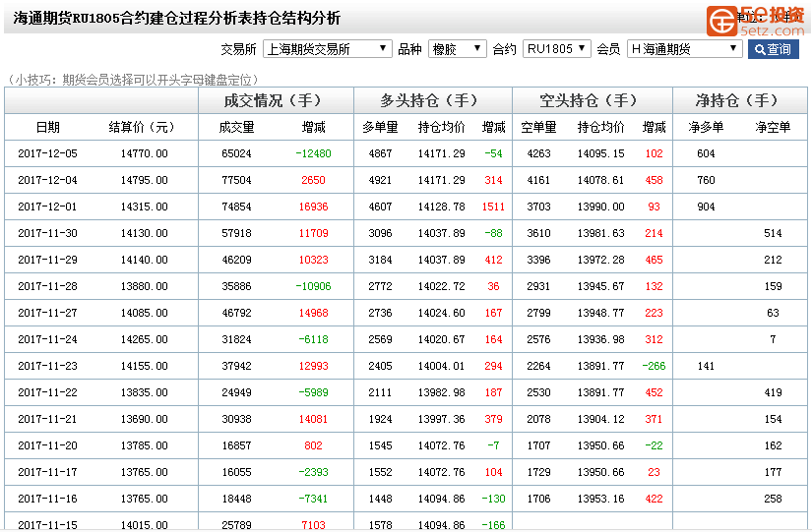Click the 日期 column header
Image resolution: width=812 pixels, height=532 pixels.
click(47, 127)
